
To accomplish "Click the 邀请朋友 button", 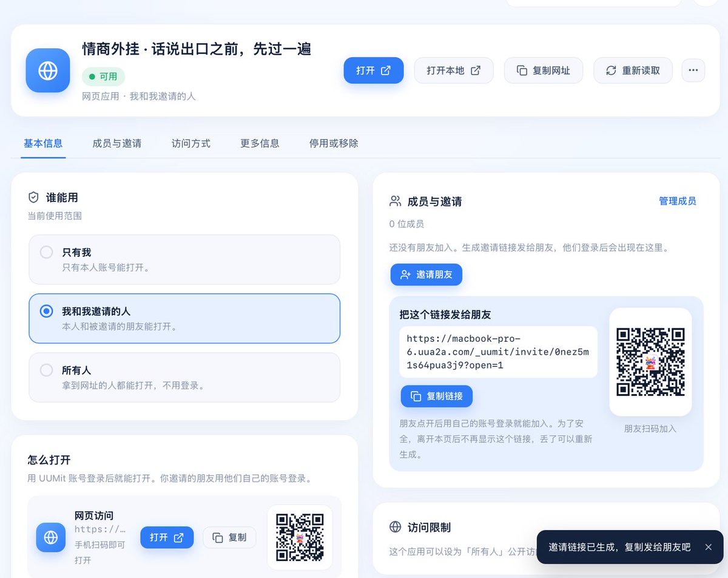I will 426,274.
